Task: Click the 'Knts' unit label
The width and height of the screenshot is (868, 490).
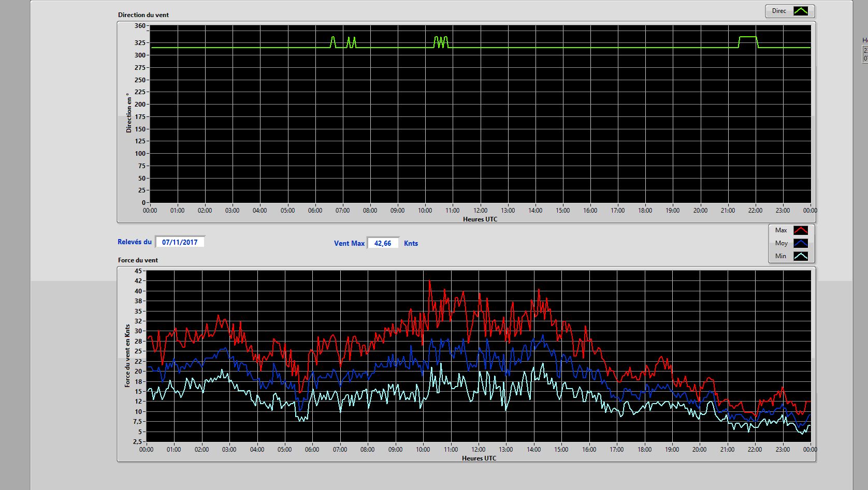Action: tap(411, 243)
